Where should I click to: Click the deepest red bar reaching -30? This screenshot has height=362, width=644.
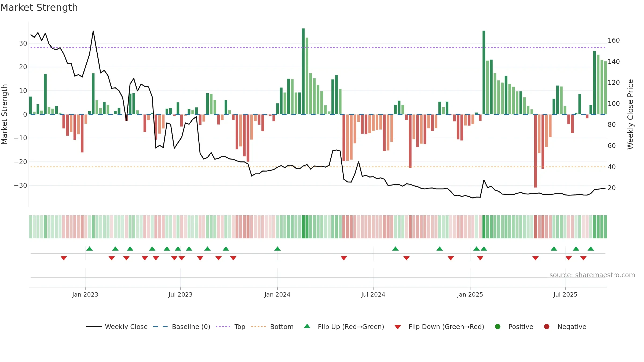pos(535,151)
